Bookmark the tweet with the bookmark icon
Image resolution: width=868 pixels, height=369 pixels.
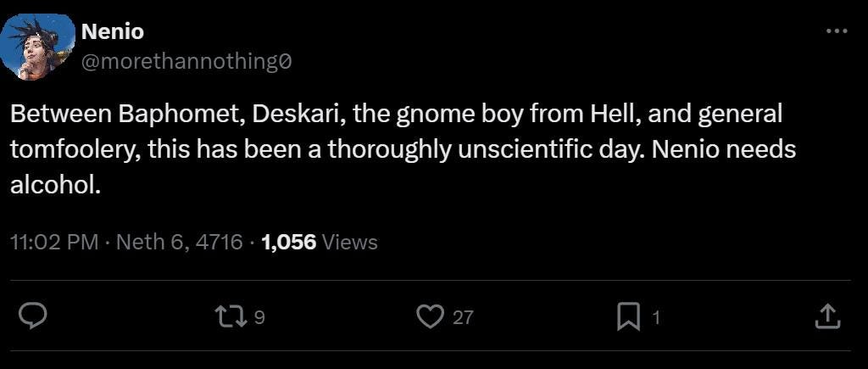[628, 317]
